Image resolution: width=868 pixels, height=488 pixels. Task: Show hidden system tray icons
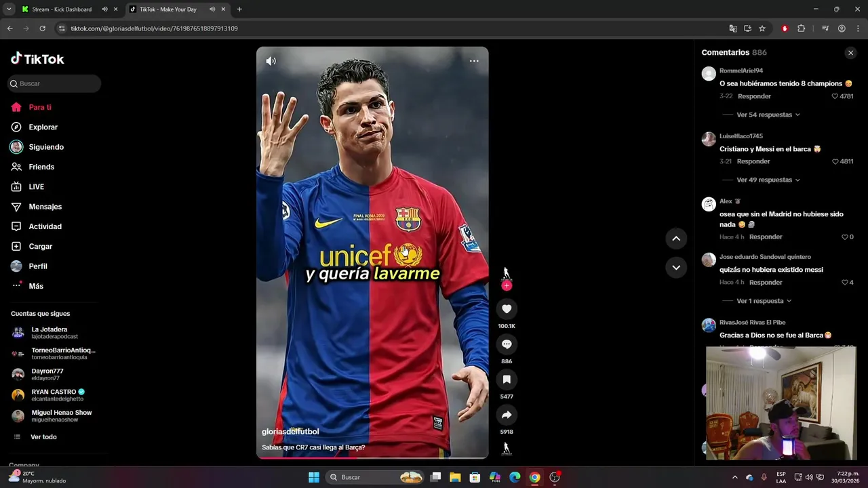point(734,477)
